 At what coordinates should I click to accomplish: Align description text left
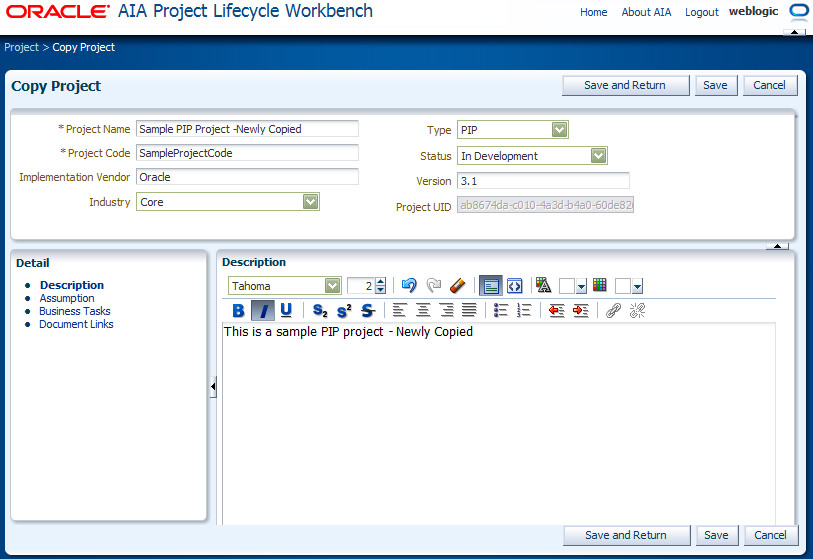399,311
